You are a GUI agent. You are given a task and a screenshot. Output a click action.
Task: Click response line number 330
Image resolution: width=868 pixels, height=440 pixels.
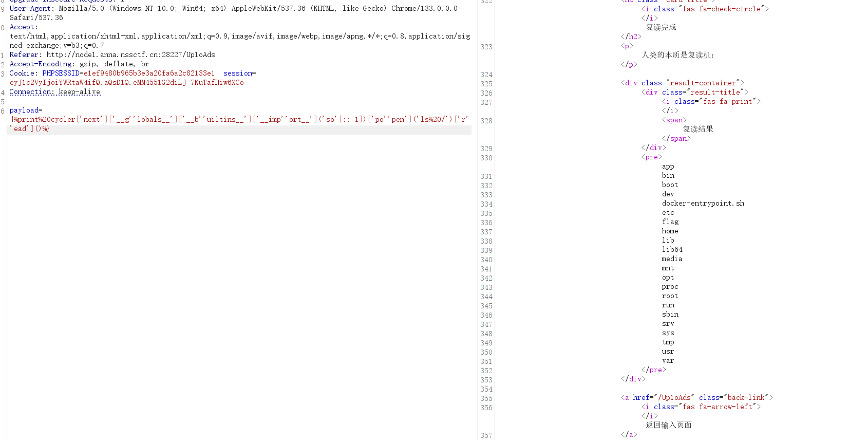tap(486, 158)
